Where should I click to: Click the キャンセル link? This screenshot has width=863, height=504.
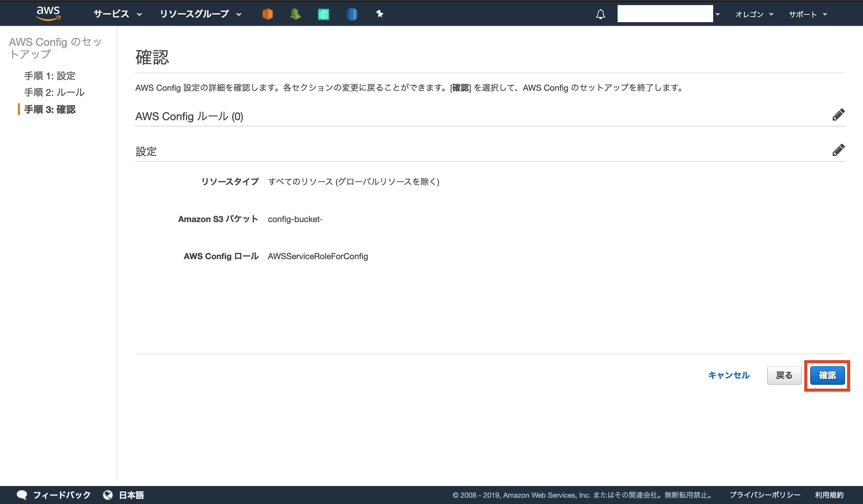pos(729,375)
